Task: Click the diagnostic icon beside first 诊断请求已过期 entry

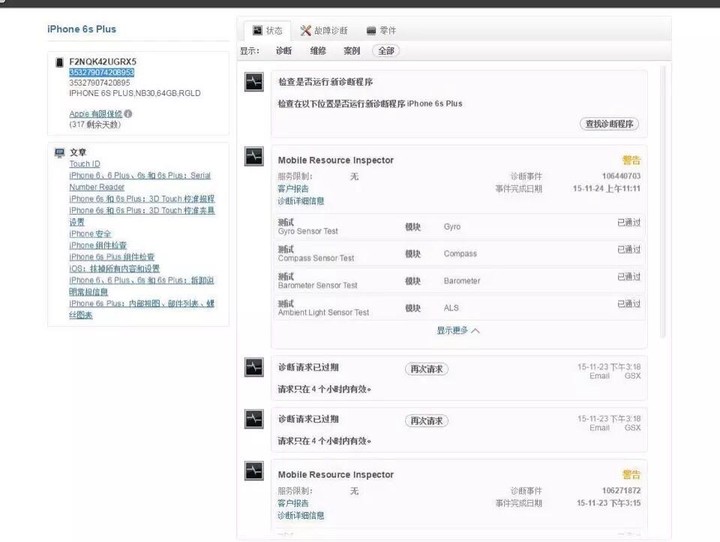Action: (254, 368)
